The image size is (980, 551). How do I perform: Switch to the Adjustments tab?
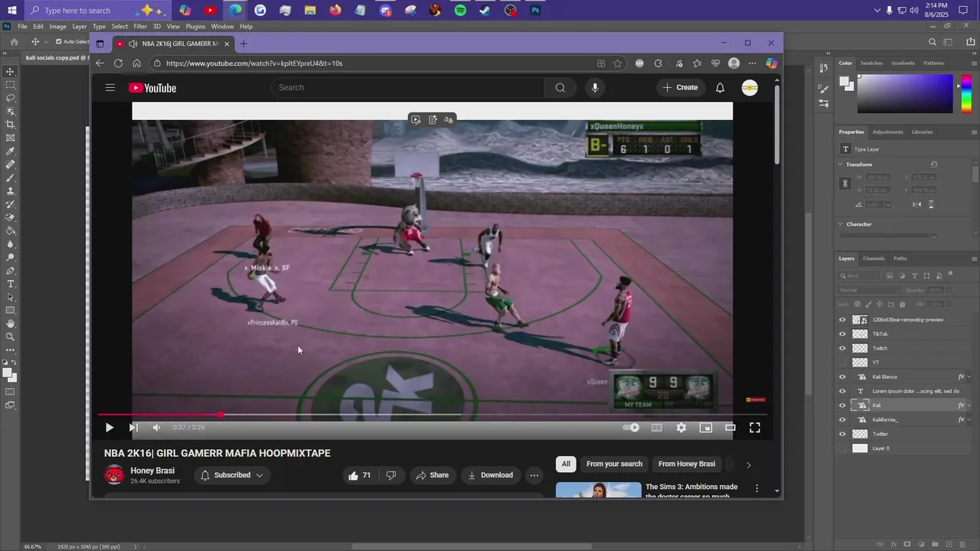click(x=888, y=132)
